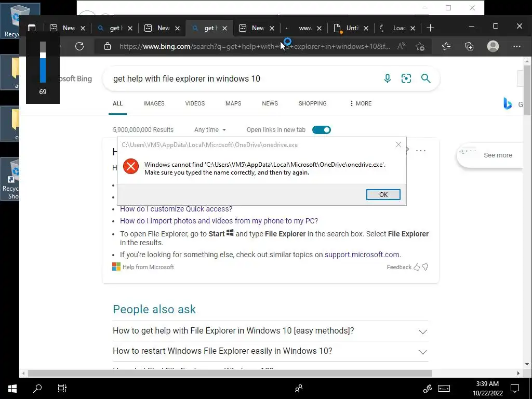Open the three-dot options on result card

coord(421,150)
